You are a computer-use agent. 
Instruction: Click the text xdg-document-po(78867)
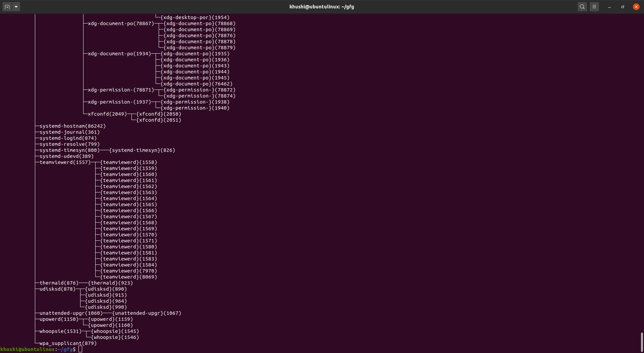tap(121, 23)
